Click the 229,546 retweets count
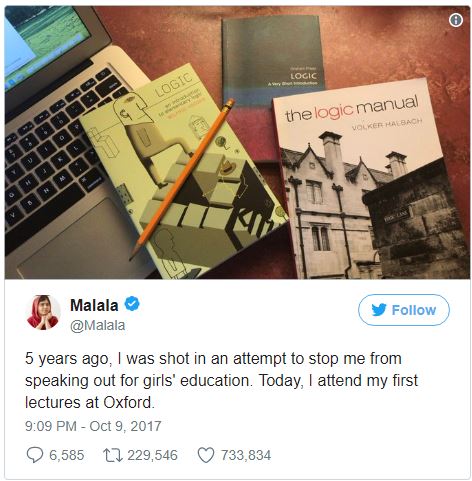Viewport: 472px width, 481px height. click(152, 455)
